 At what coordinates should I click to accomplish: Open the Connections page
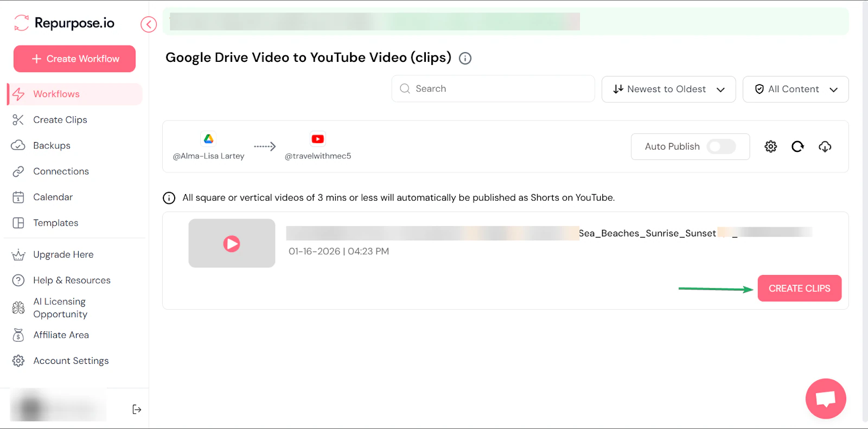[61, 171]
